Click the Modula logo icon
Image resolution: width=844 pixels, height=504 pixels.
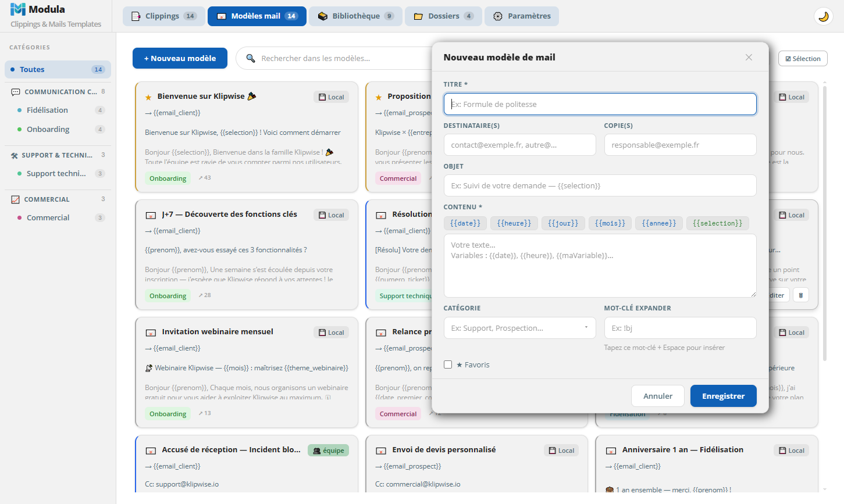[x=18, y=9]
